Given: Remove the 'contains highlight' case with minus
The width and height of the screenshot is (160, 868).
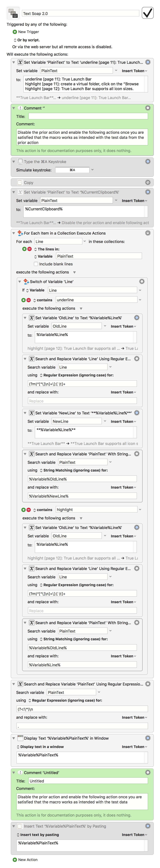Looking at the screenshot, I should (29, 510).
